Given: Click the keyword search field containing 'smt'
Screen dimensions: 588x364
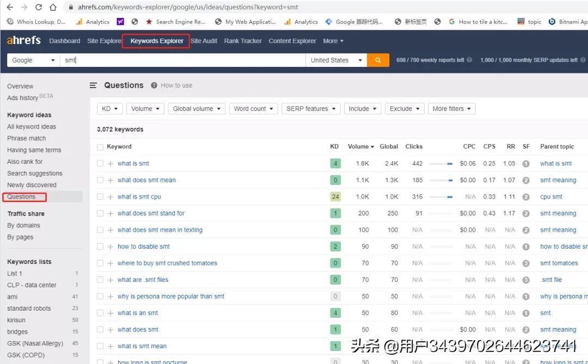Looking at the screenshot, I should (182, 60).
